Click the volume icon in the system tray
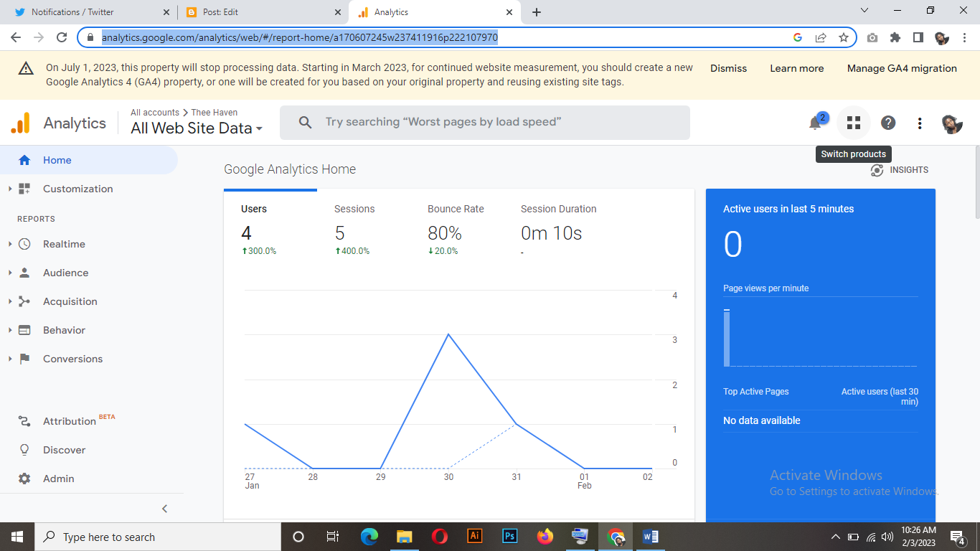This screenshot has height=551, width=980. pos(887,537)
